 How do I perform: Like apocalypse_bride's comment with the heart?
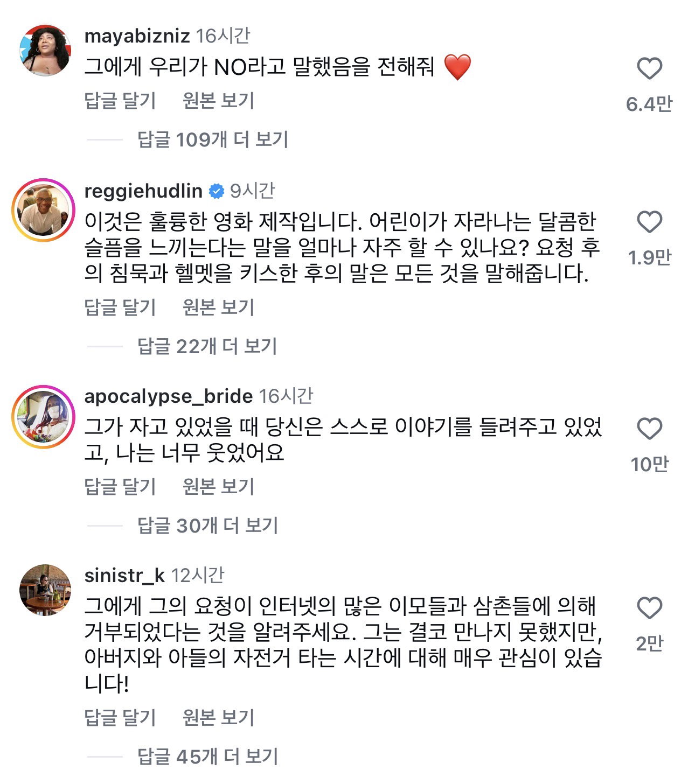point(649,429)
